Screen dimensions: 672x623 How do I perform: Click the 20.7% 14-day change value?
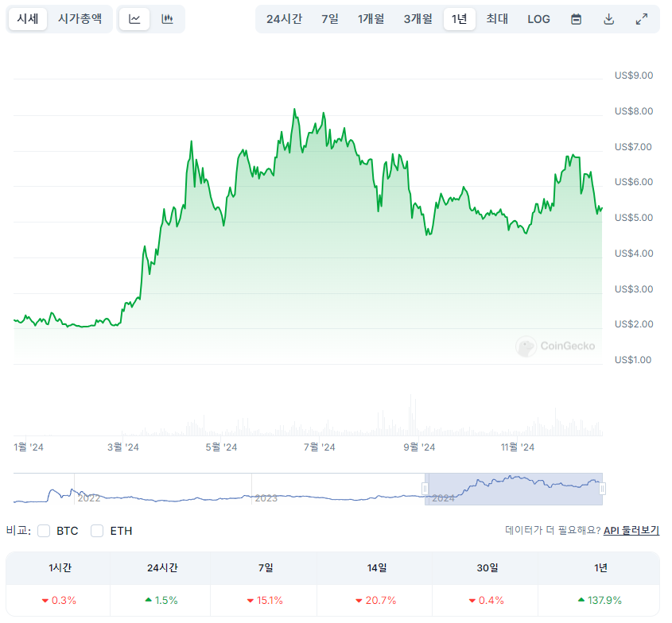click(376, 601)
